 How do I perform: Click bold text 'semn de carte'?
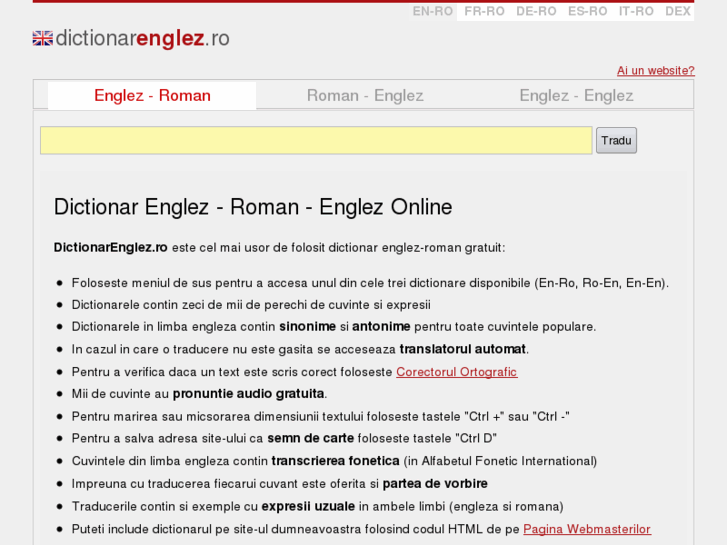pos(311,438)
